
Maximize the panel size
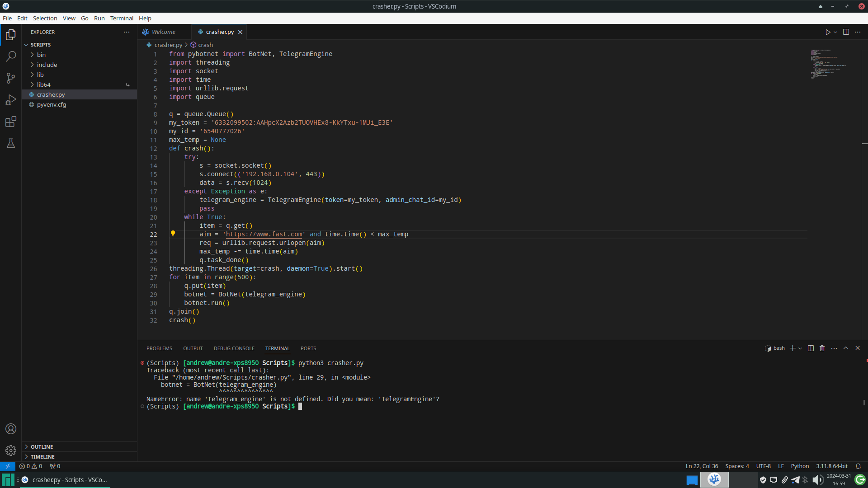846,348
